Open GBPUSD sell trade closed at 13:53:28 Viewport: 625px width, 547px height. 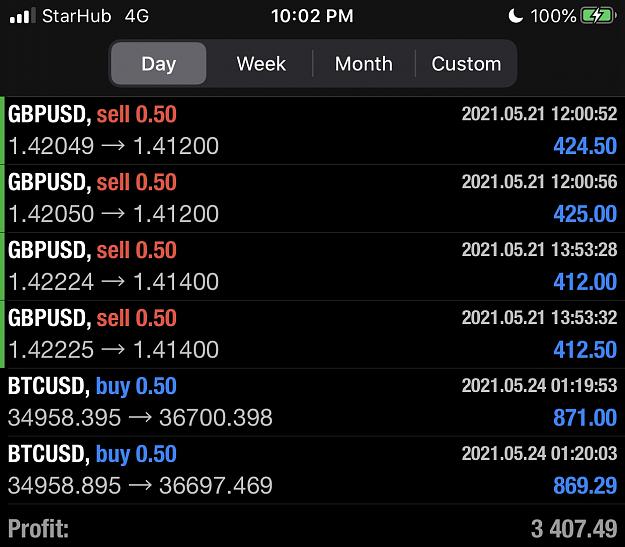(312, 266)
